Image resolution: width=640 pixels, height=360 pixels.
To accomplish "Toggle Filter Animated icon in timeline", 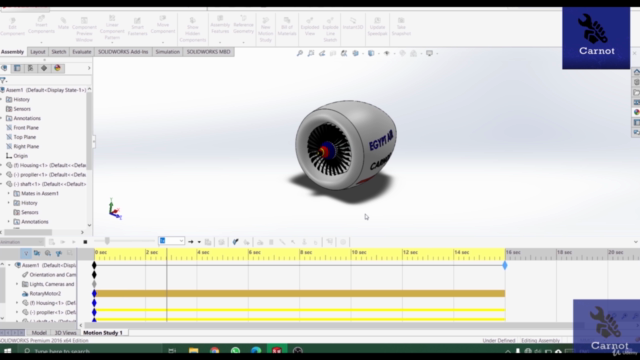I will coord(37,253).
